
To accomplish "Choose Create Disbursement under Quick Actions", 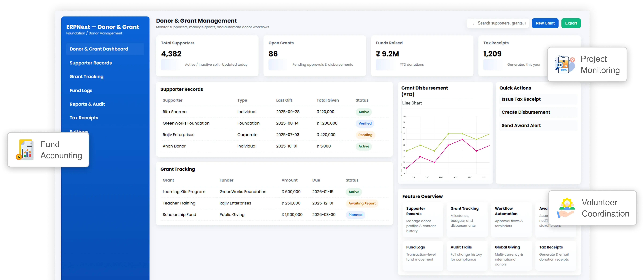I will (x=526, y=112).
